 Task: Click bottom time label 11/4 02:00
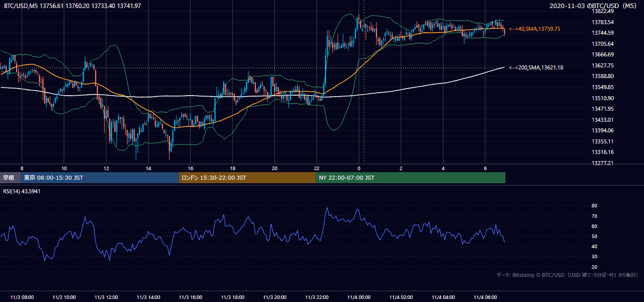click(x=401, y=297)
